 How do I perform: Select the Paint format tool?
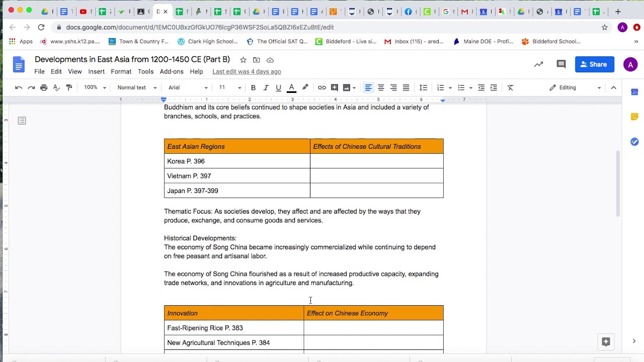coord(69,87)
